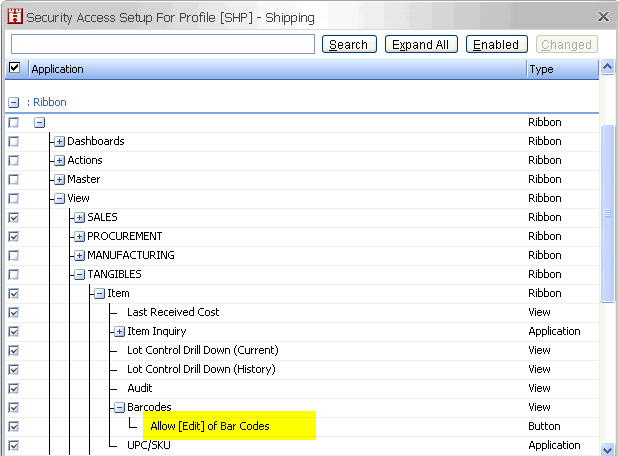
Task: Expand the SALES node
Action: (x=80, y=218)
